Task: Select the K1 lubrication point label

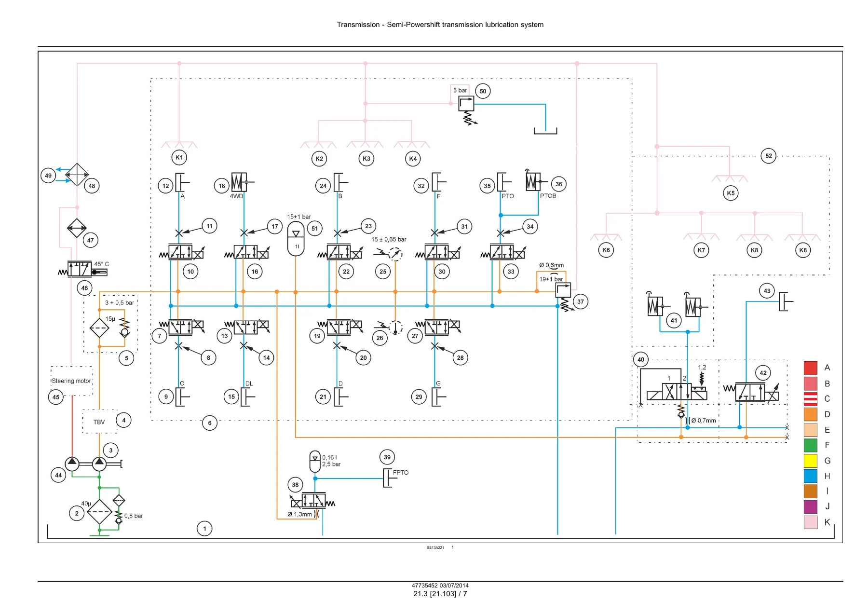Action: click(x=179, y=157)
